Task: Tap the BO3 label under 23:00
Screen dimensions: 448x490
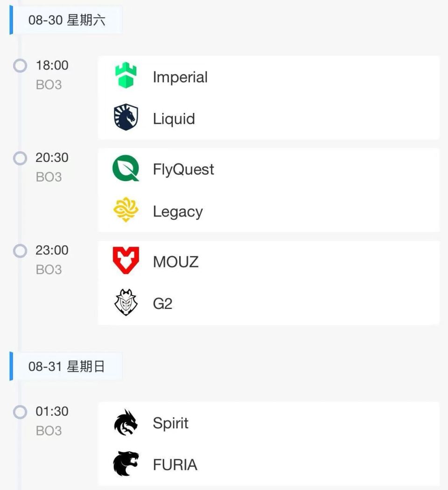Action: pyautogui.click(x=49, y=270)
